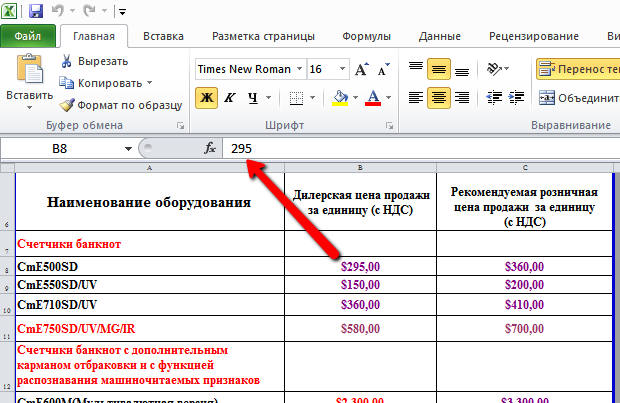This screenshot has height=403, width=620.
Task: Redo the last undone action
Action: [89, 11]
